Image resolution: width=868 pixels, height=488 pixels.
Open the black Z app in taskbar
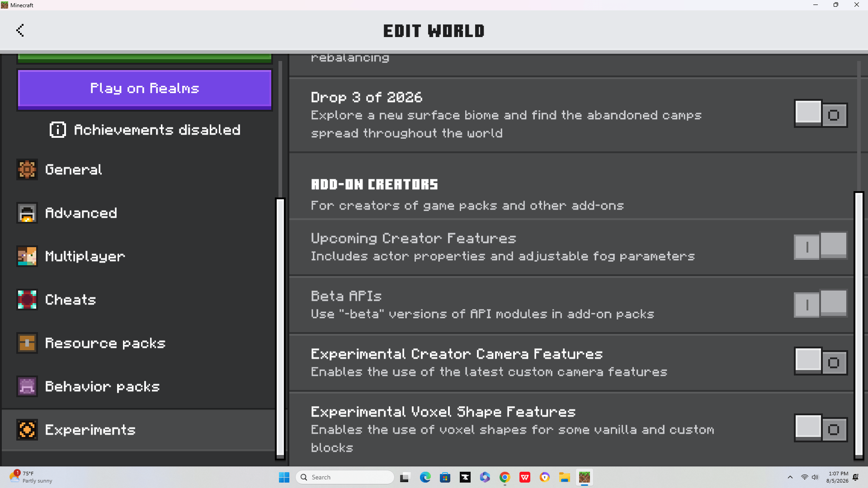coord(465,477)
